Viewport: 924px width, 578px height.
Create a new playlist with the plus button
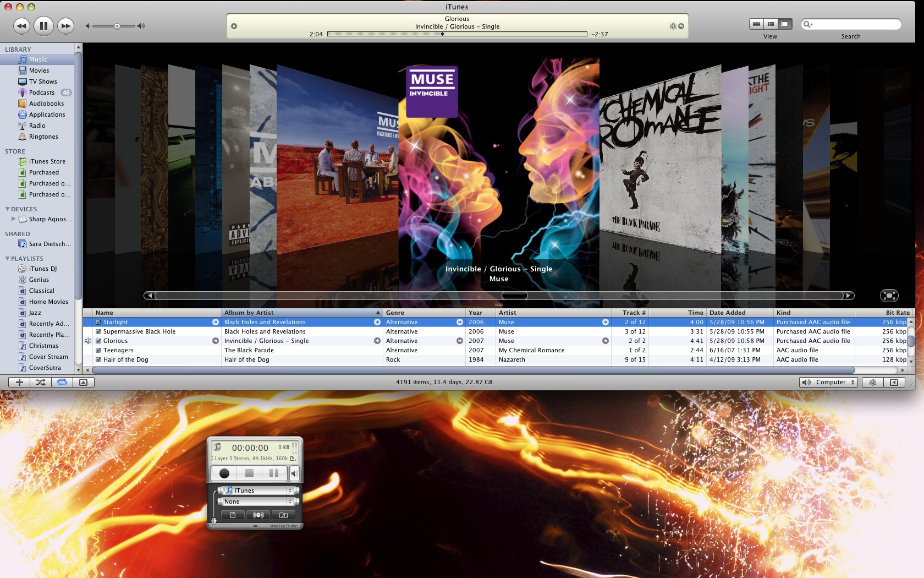point(19,382)
